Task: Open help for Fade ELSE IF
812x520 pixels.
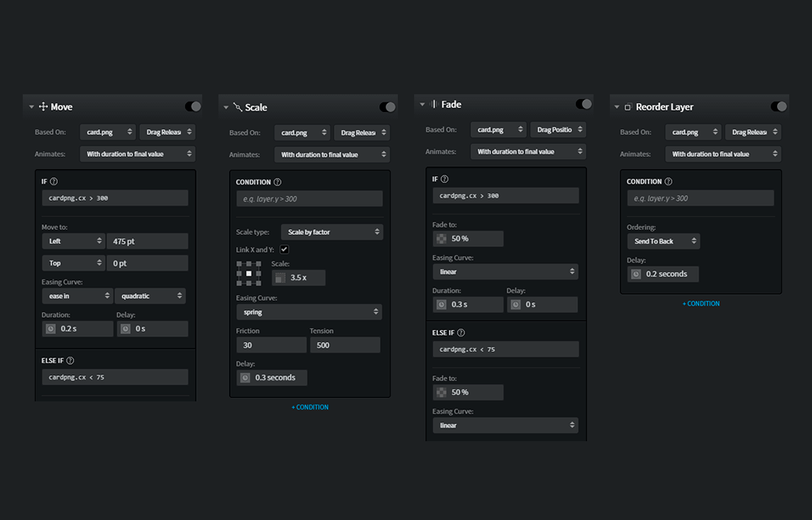Action: coord(461,332)
